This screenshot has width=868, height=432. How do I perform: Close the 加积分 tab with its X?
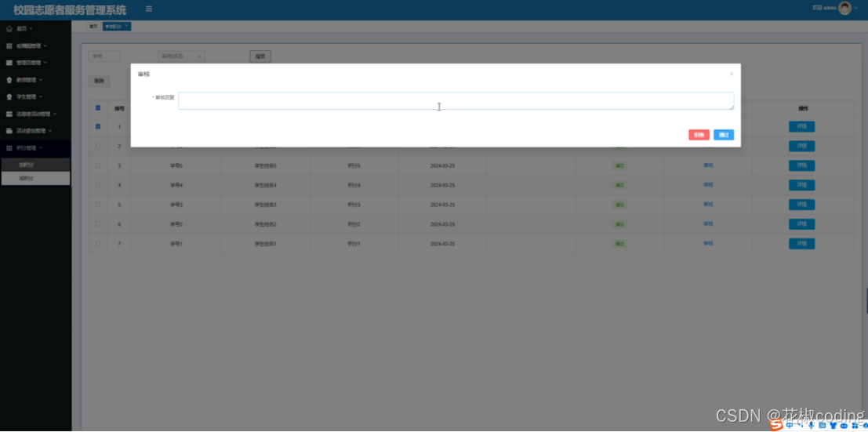(x=126, y=25)
